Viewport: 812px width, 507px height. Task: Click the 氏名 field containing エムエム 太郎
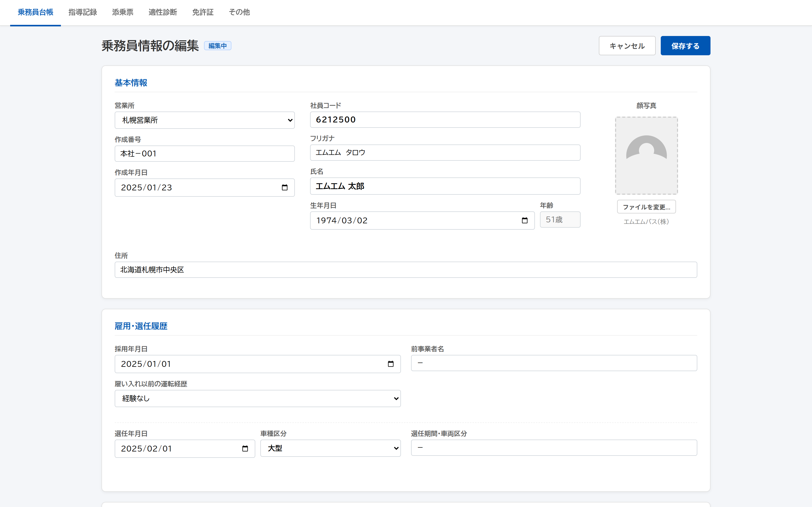445,186
